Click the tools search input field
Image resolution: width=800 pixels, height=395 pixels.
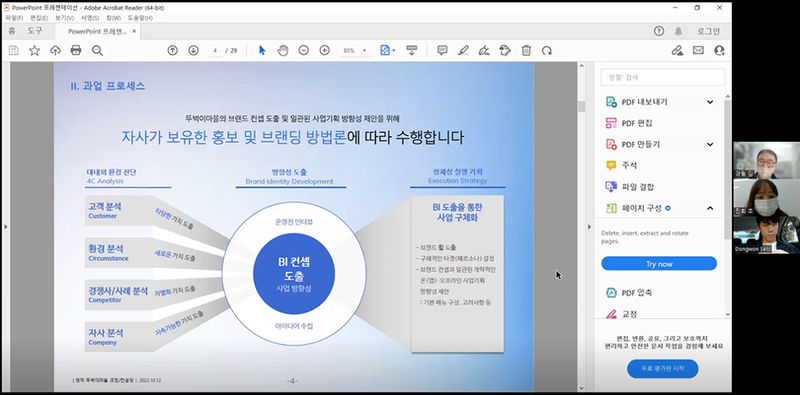[x=663, y=78]
